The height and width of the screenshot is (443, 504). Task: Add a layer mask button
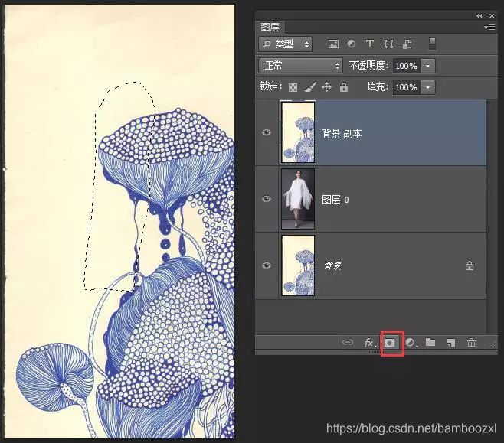click(390, 343)
